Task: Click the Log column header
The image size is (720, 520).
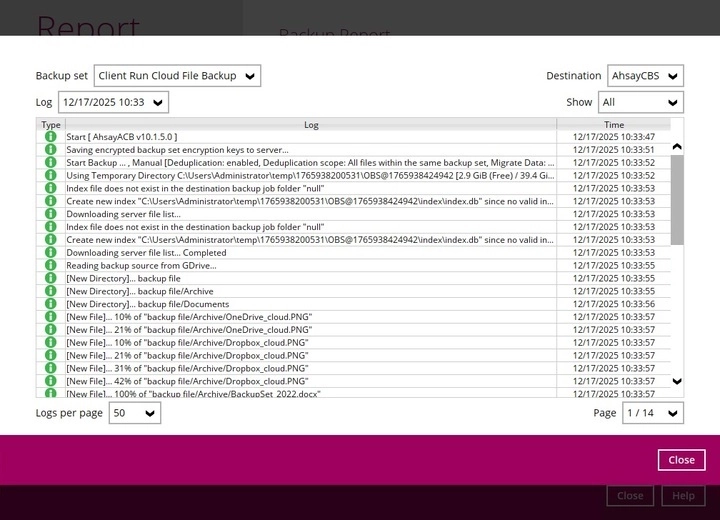Action: point(311,124)
